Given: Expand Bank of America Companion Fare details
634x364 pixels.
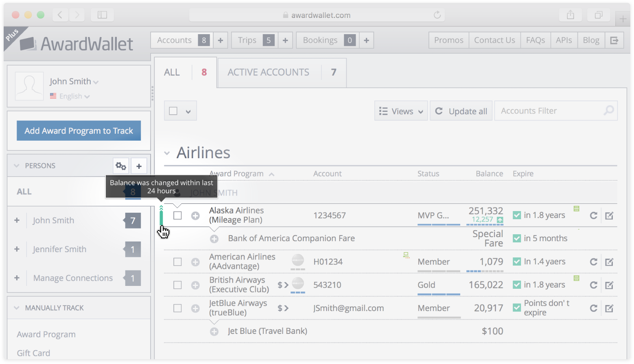Looking at the screenshot, I should 214,239.
